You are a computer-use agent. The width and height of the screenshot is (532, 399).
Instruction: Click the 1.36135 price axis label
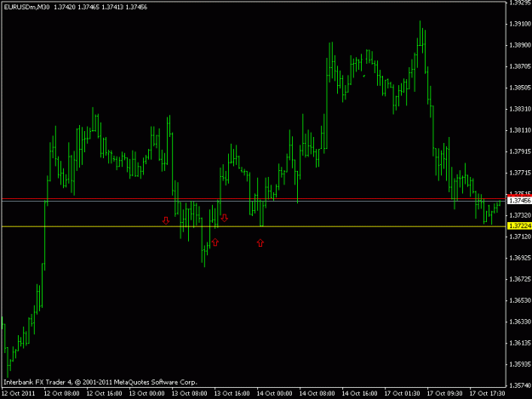(520, 343)
